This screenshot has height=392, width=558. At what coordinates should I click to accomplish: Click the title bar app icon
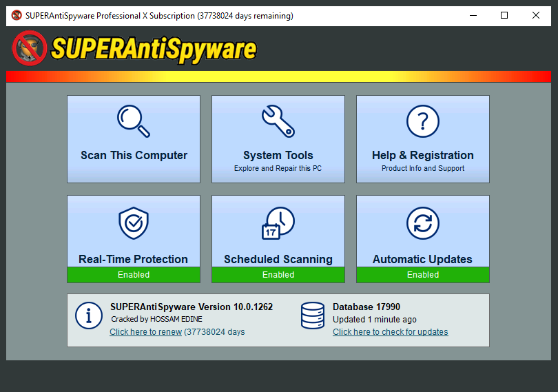pyautogui.click(x=17, y=15)
